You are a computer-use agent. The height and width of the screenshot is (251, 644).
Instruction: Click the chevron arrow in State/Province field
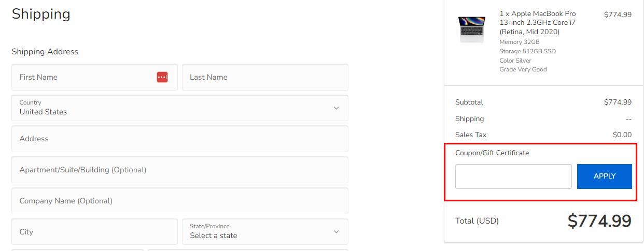click(x=336, y=232)
